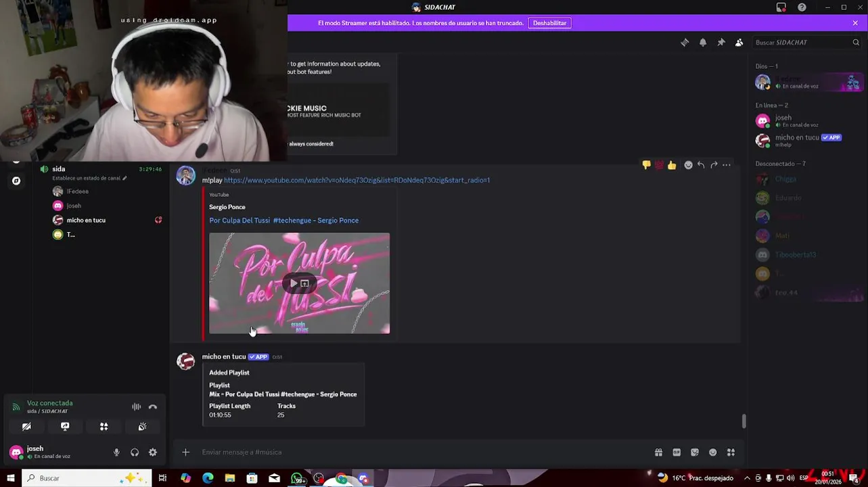
Task: Edit the channel status pencil text
Action: 89,179
